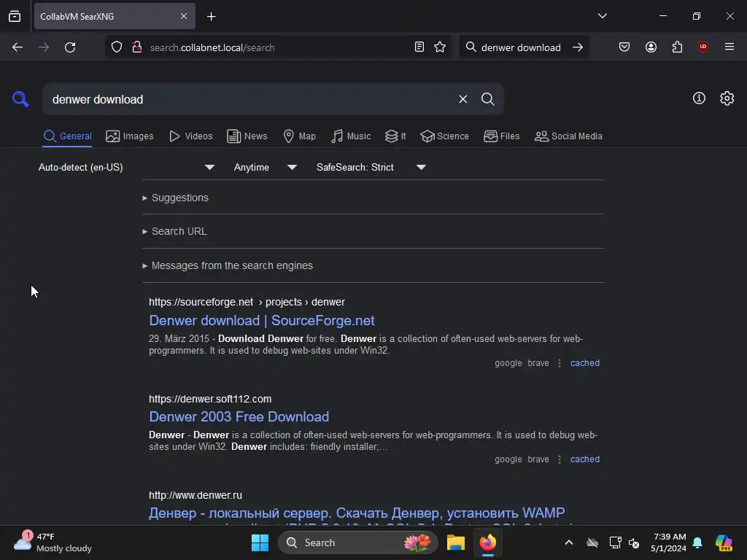Switch to the Map category
This screenshot has height=560, width=747.
coord(299,136)
